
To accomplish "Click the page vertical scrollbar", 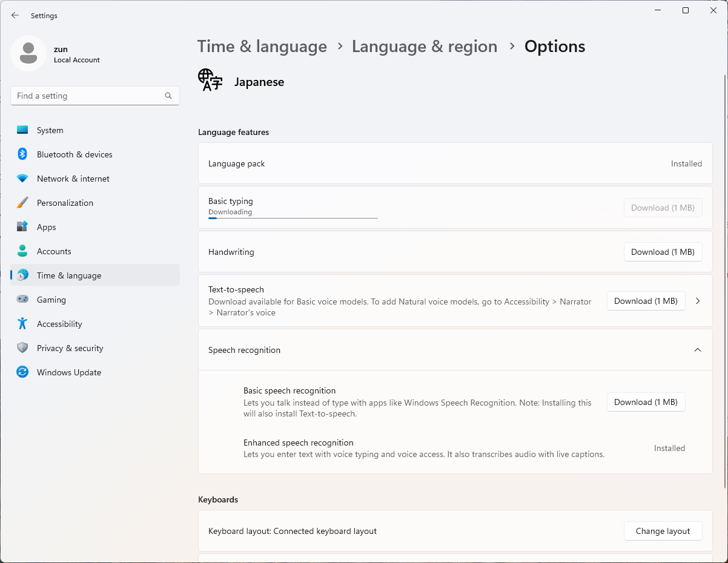I will 725,281.
